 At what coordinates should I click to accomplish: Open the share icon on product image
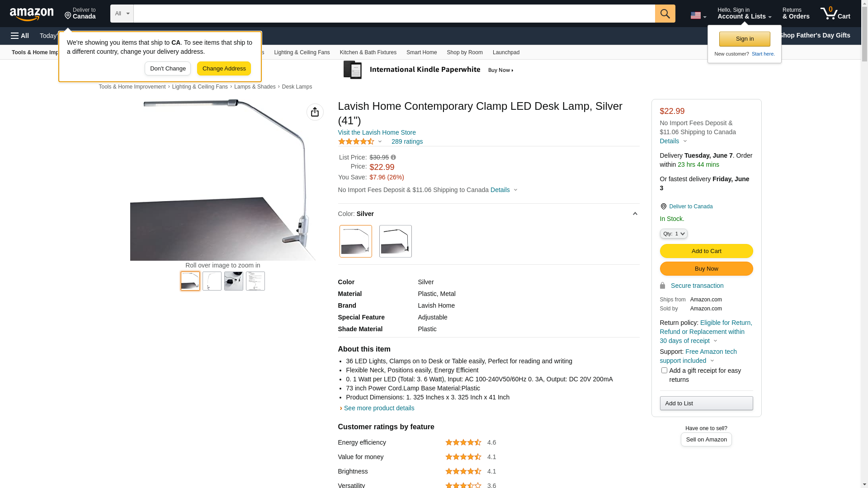[315, 112]
